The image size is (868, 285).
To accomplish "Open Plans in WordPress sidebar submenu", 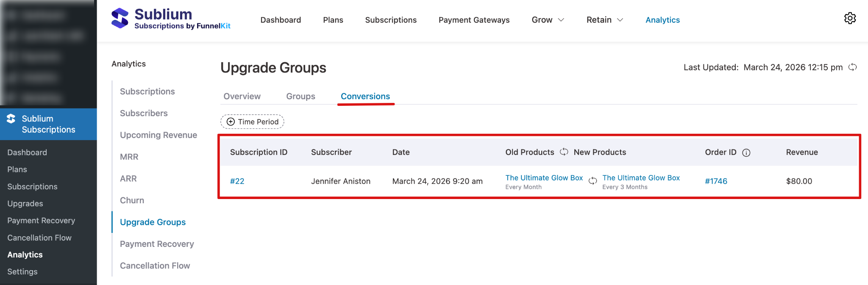I will coord(17,169).
